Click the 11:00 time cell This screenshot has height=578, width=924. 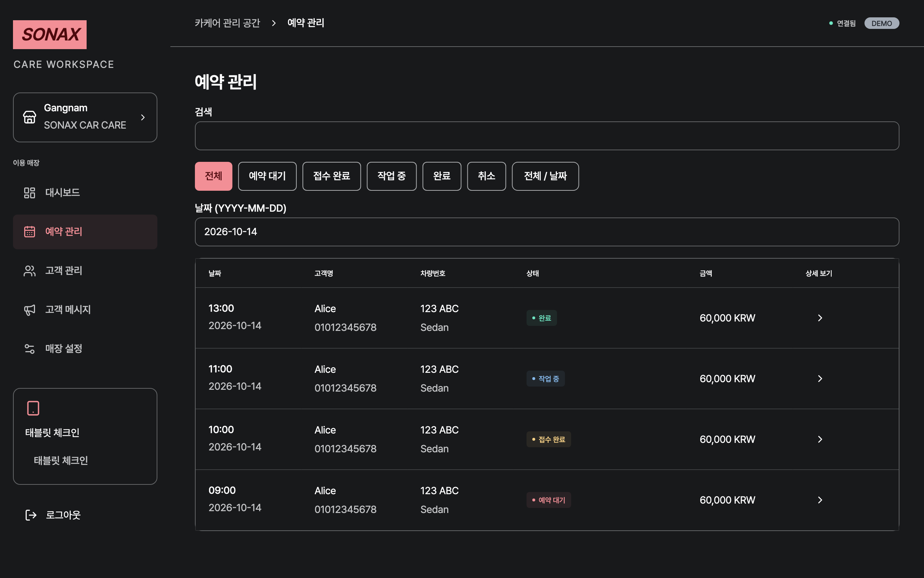click(x=220, y=369)
